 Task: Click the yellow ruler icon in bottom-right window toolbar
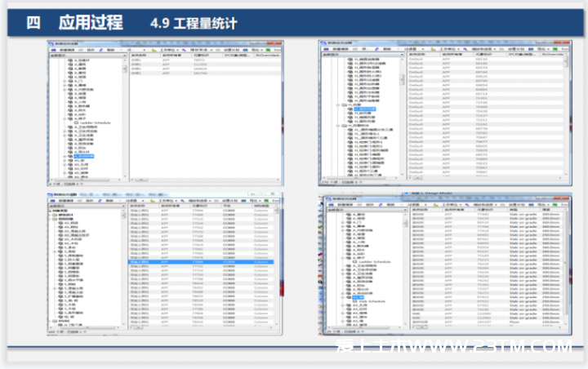tap(436, 205)
